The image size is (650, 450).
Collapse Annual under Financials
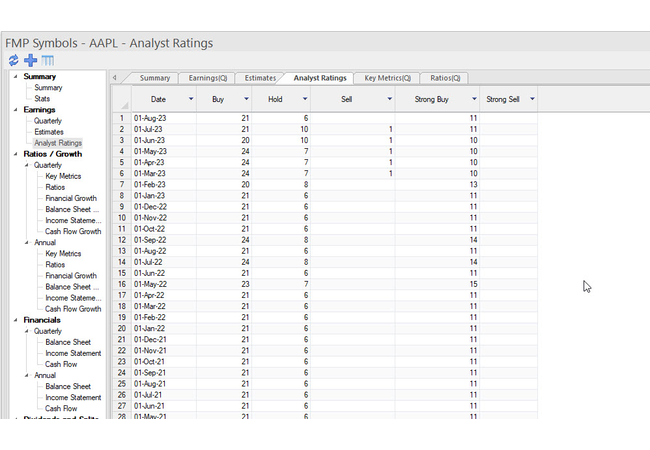pos(27,375)
